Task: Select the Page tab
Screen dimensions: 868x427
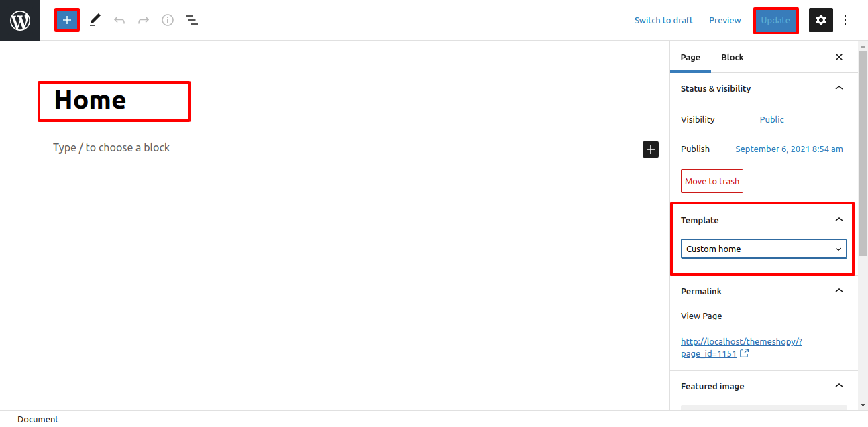Action: click(x=690, y=57)
